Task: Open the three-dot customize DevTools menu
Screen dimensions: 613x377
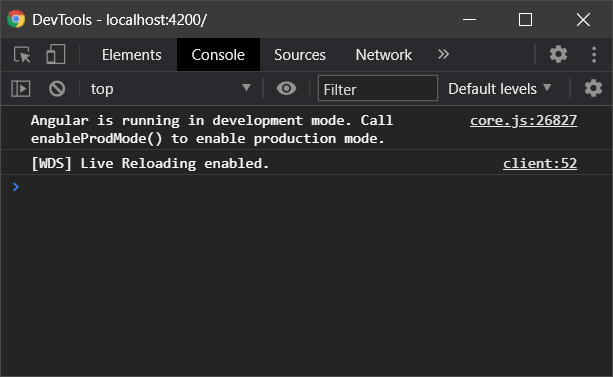Action: point(594,55)
